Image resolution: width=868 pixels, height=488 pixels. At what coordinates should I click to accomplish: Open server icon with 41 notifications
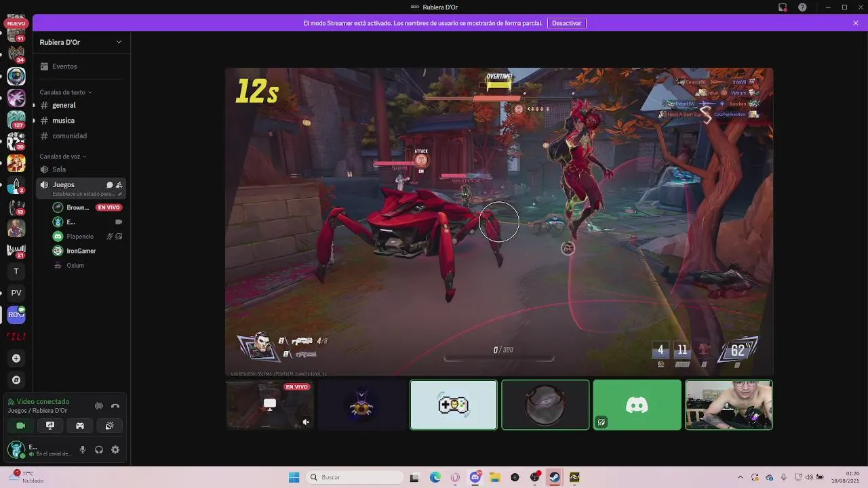(x=16, y=33)
